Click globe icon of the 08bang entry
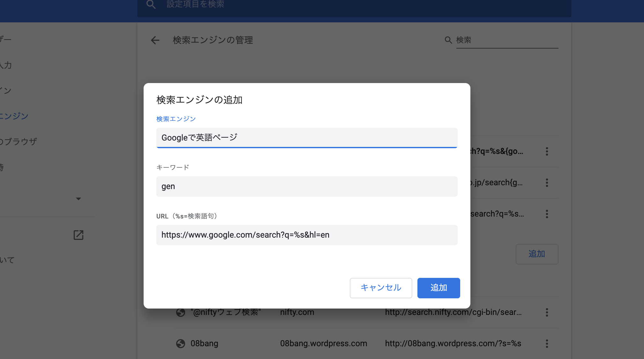This screenshot has height=359, width=644. tap(181, 344)
